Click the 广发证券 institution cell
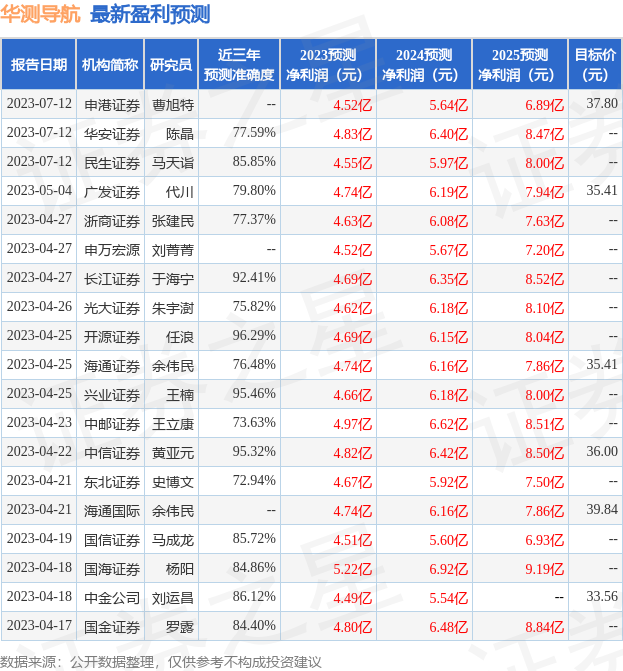Viewport: 623px width, 671px height. (112, 192)
